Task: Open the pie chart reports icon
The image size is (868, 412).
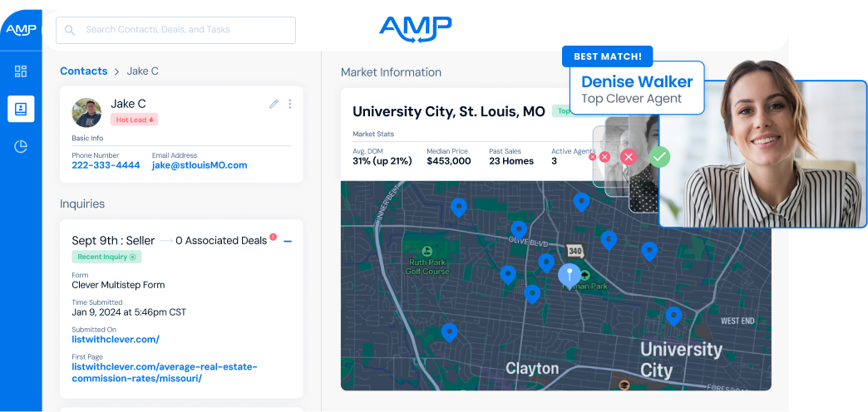Action: click(x=21, y=146)
